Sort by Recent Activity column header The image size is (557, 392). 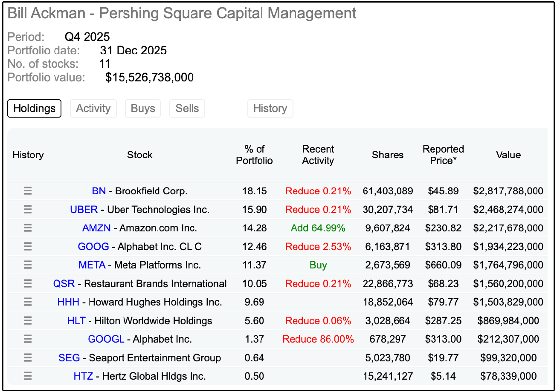[318, 155]
